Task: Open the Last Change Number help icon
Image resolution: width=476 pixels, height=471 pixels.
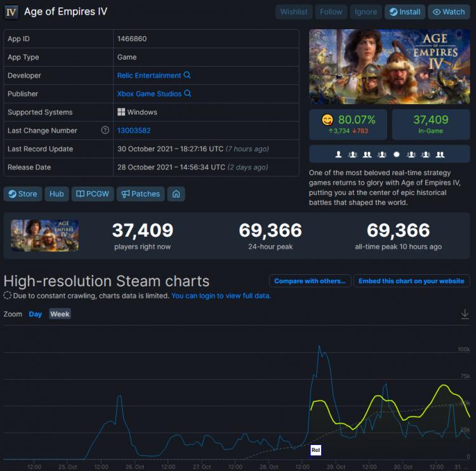Action: pyautogui.click(x=105, y=130)
